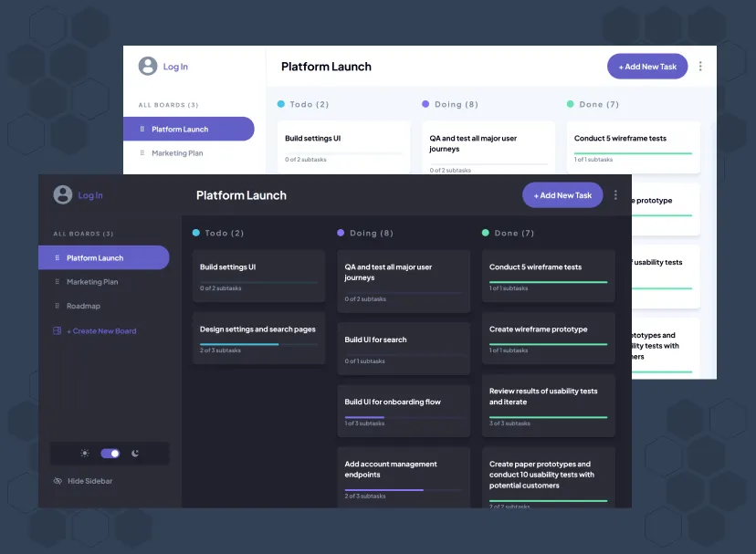Click the user avatar icon in the dark window
This screenshot has height=554, width=756.
point(62,194)
